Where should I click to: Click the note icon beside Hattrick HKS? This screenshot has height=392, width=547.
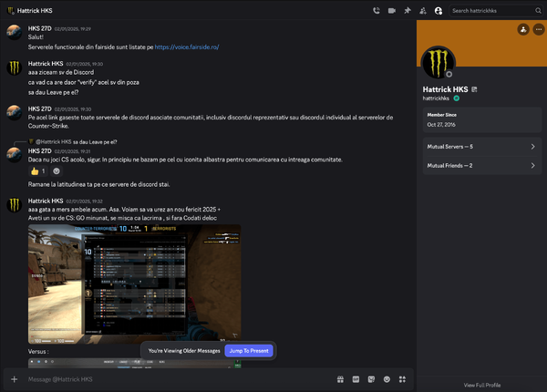474,89
